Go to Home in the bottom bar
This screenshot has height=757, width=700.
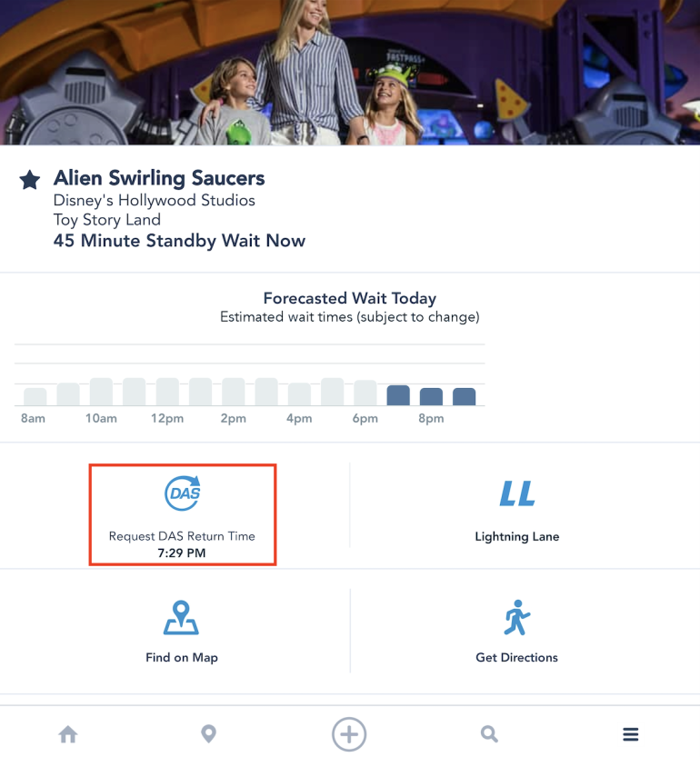tap(68, 734)
